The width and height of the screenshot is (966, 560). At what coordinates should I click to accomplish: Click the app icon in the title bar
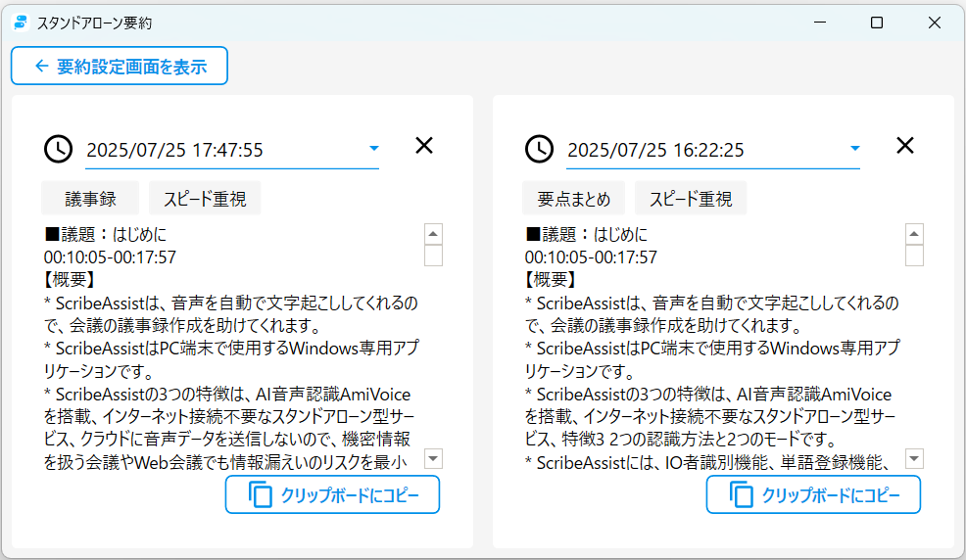(20, 22)
